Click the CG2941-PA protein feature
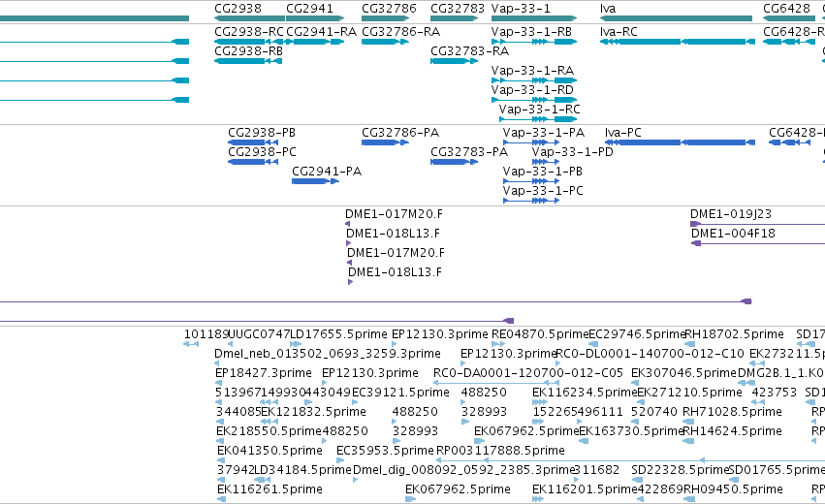 [316, 181]
